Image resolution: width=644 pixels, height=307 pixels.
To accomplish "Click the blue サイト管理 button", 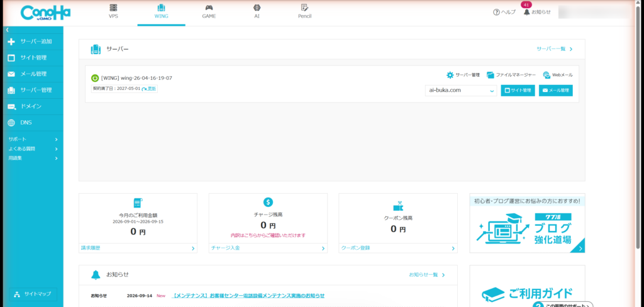I will pyautogui.click(x=518, y=91).
